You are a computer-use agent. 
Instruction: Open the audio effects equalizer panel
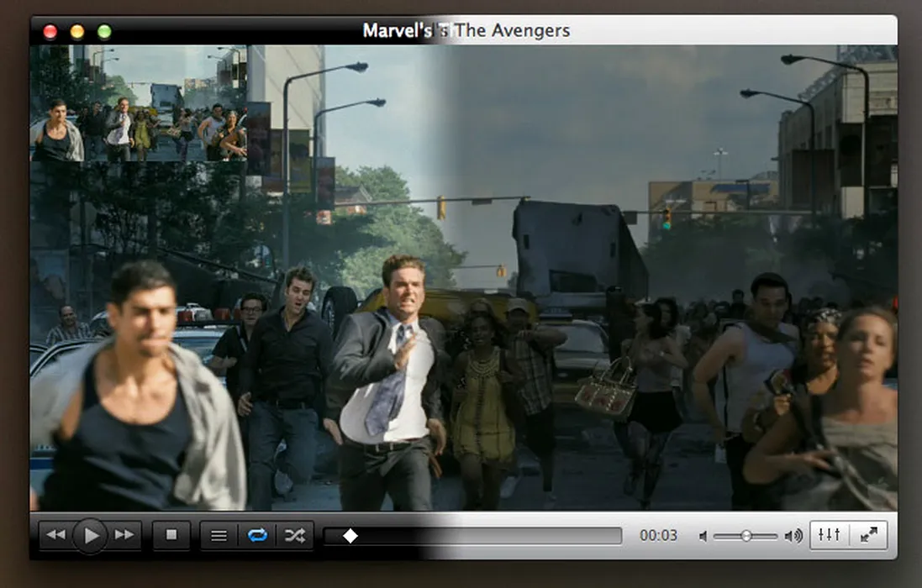tap(829, 535)
